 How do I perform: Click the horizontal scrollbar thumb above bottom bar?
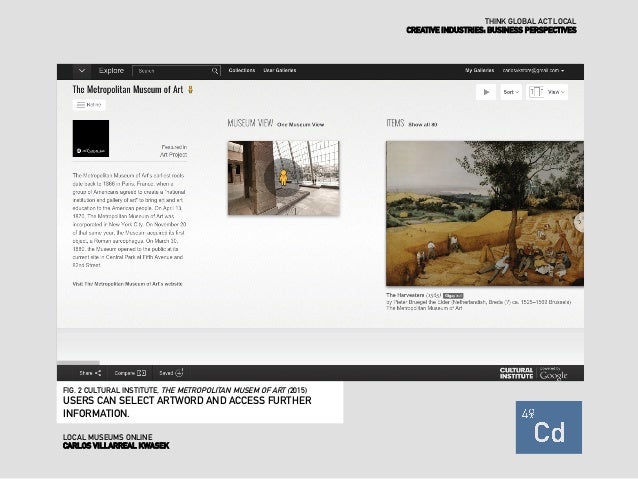(x=78, y=362)
